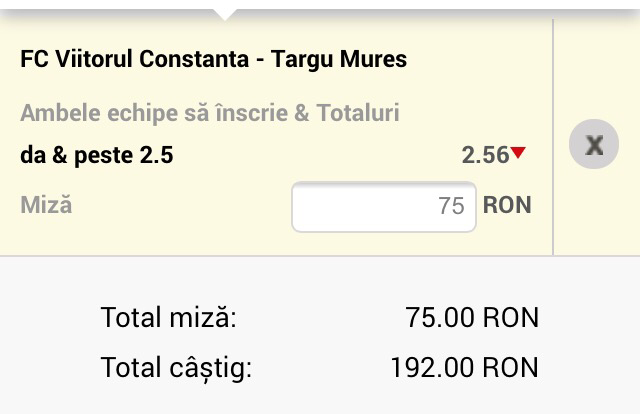Viewport: 640px width, 414px height.
Task: Click the Total câștig label
Action: (x=176, y=367)
